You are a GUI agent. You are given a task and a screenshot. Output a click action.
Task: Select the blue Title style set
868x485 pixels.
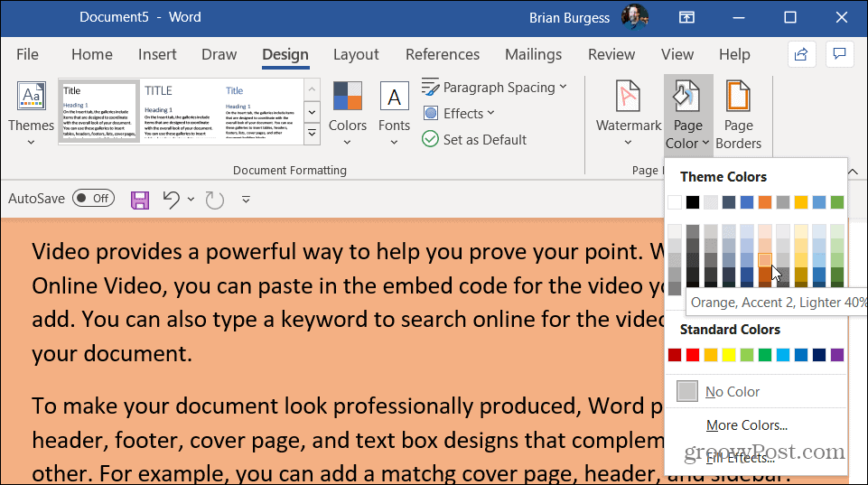tap(261, 111)
